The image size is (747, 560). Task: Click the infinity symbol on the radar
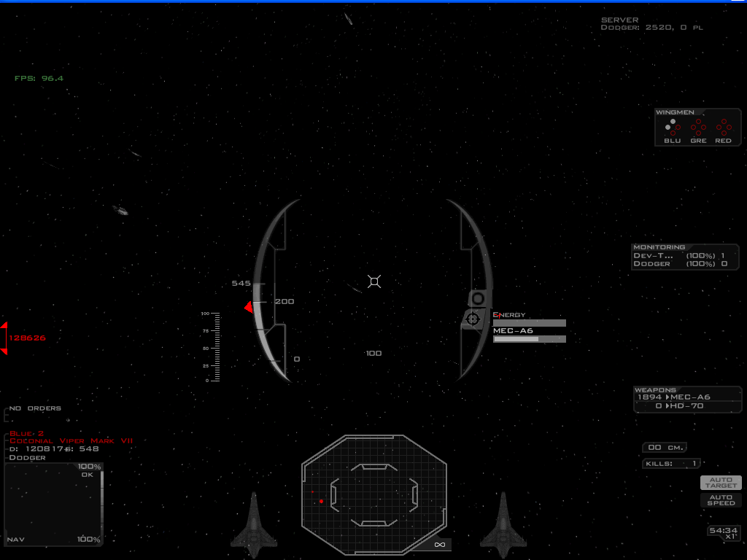pos(440,544)
